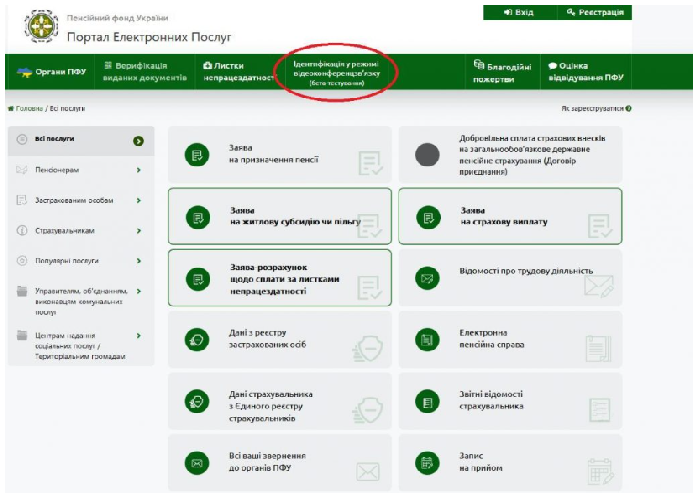Click envelope icon on Відомості про трудову діяльність

[x=429, y=278]
